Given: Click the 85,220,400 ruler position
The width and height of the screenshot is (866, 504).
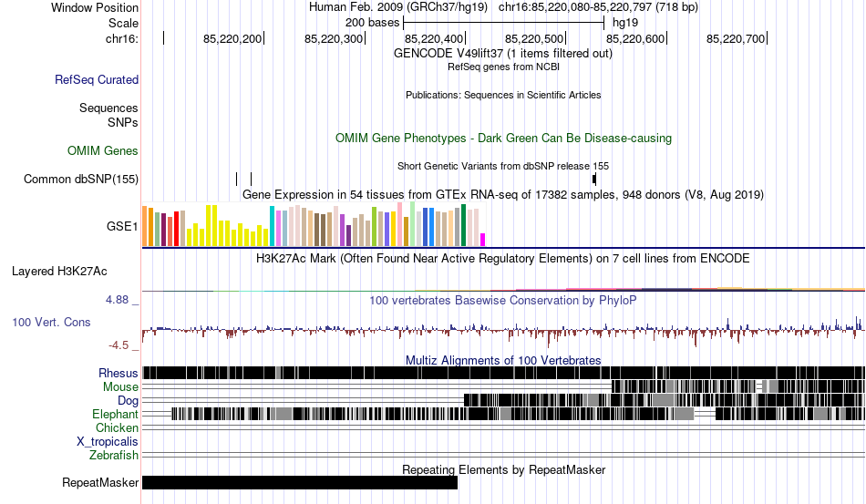Looking at the screenshot, I should 434,38.
